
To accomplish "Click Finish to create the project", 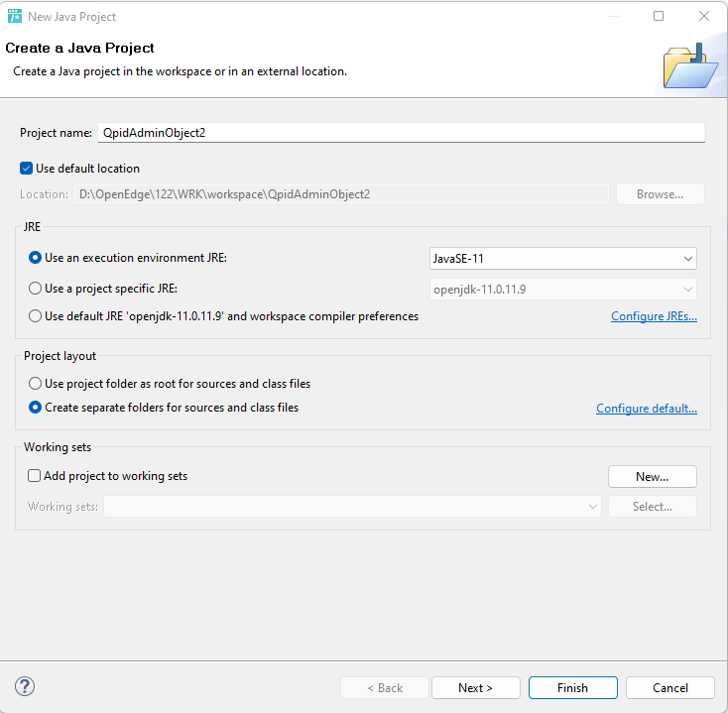I will 572,687.
